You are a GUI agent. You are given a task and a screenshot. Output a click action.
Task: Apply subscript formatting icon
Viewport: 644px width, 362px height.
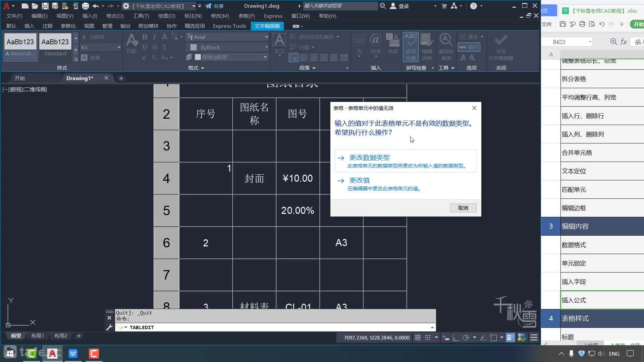coord(154,57)
